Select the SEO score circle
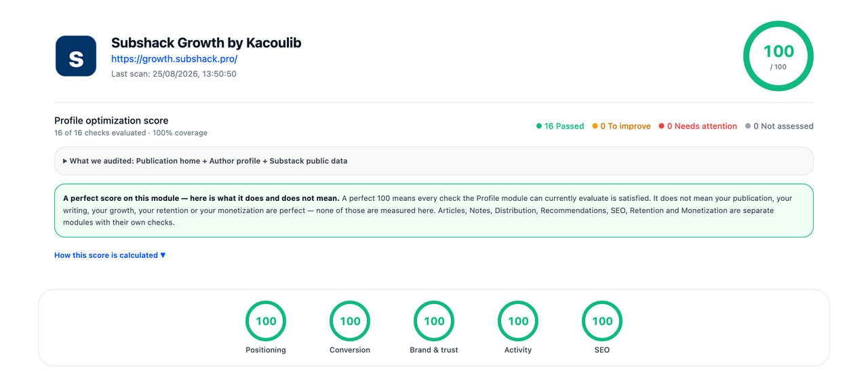 602,321
